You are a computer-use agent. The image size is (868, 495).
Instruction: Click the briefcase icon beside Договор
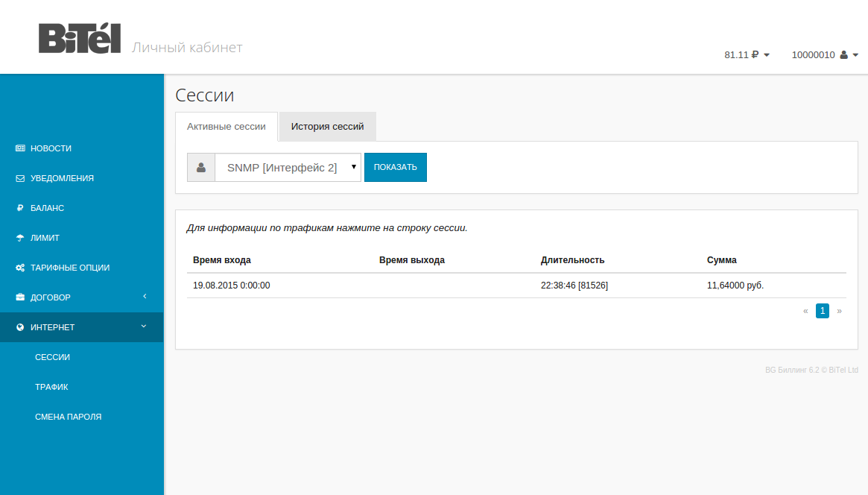[x=20, y=297]
